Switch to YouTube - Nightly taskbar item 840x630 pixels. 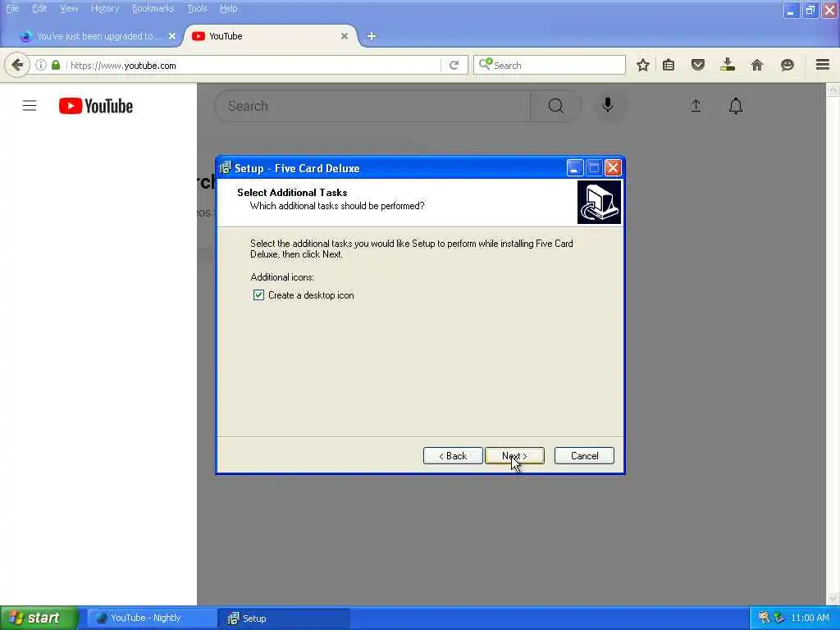(x=152, y=618)
